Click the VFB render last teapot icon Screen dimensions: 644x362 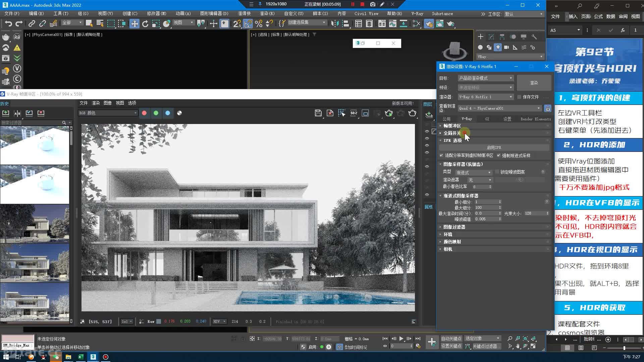pos(412,113)
